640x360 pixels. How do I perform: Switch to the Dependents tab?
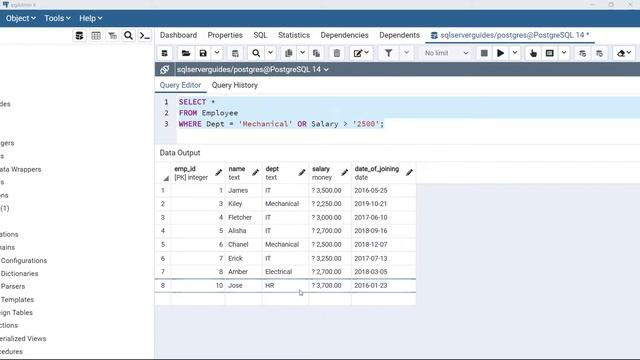[399, 35]
